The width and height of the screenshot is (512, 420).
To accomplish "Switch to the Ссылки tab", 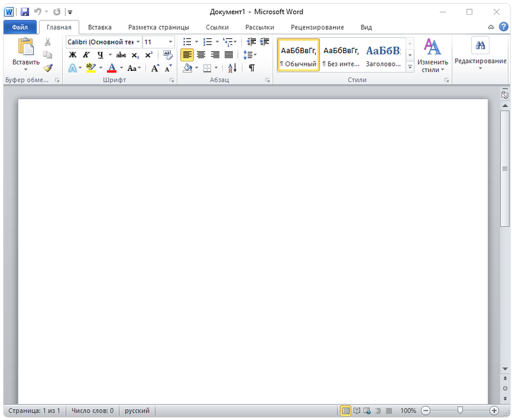I will tap(217, 27).
